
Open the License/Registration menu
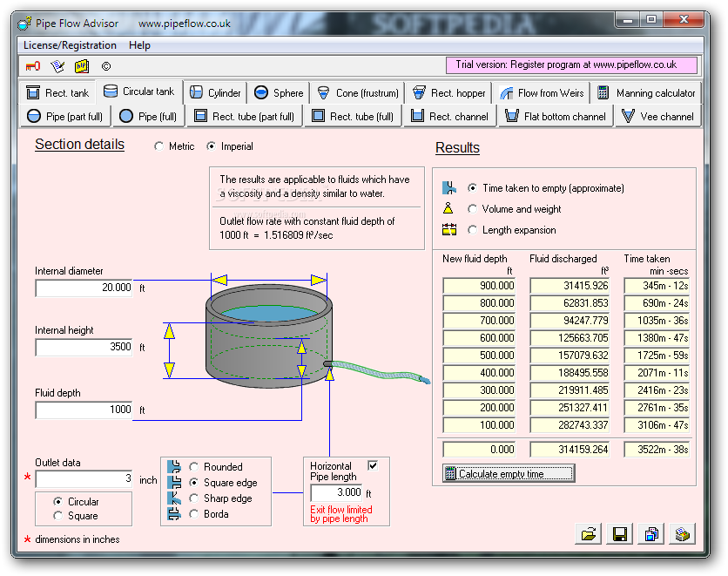[70, 45]
